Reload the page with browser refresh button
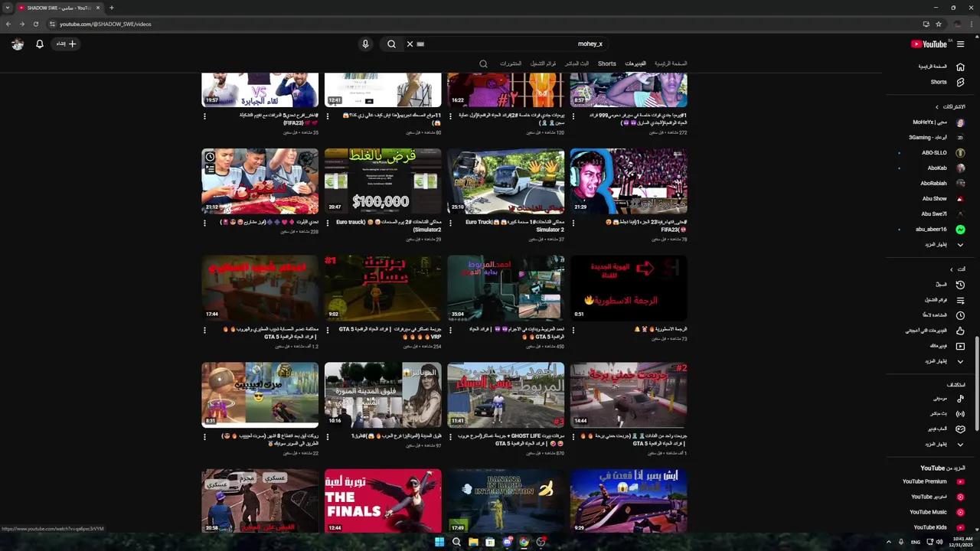 (x=35, y=24)
